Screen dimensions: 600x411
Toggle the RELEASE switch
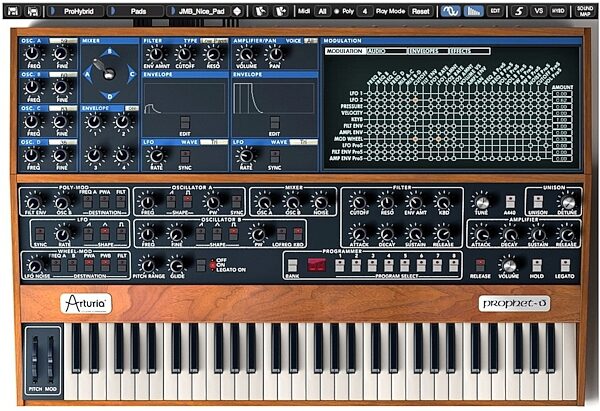tap(480, 265)
